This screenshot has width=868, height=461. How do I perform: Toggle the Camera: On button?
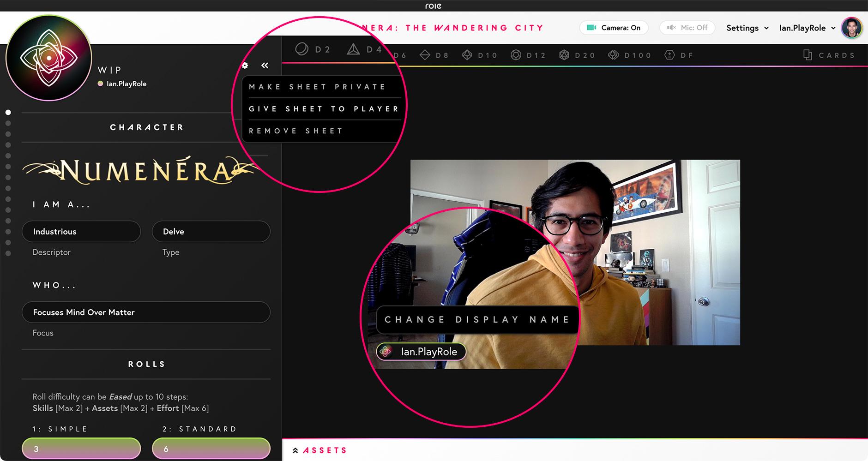click(613, 28)
